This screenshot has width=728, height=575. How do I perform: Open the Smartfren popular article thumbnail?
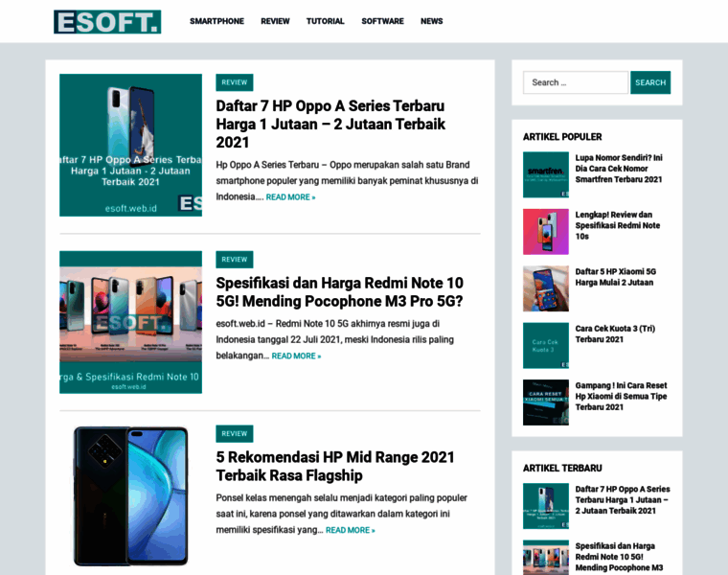546,174
